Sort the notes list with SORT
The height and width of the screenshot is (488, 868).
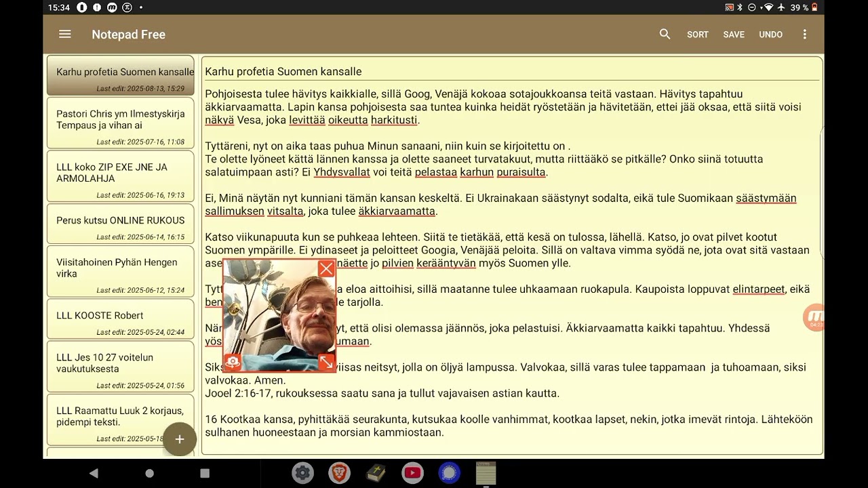point(698,35)
